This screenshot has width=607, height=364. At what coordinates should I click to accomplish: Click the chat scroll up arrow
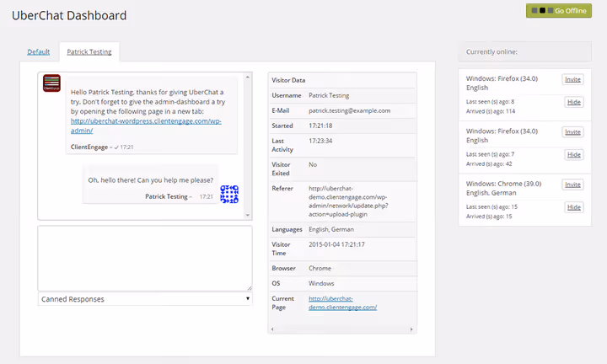pyautogui.click(x=248, y=77)
